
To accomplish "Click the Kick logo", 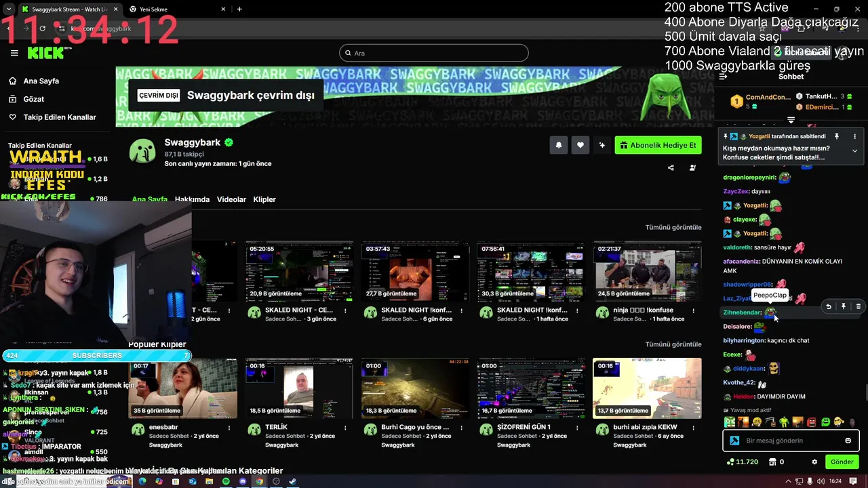I will 46,53.
